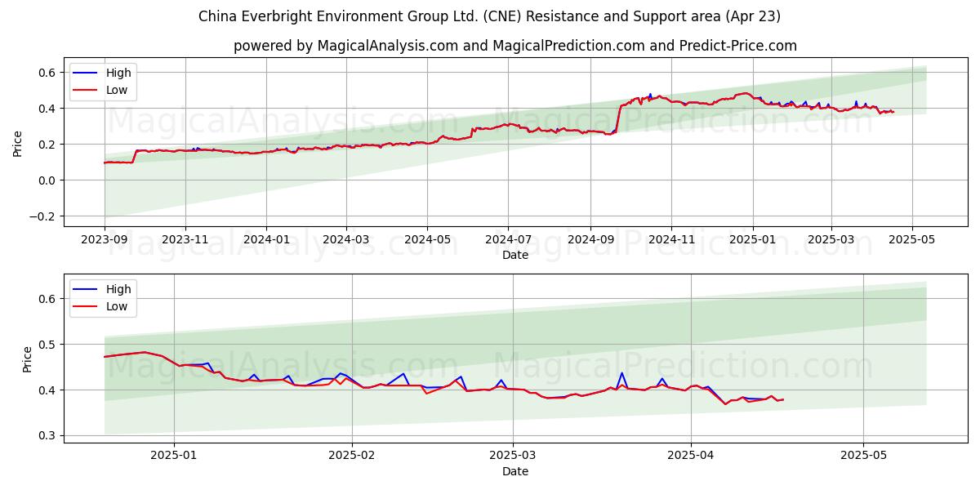Click the '2023-11' date tick label
This screenshot has width=980, height=490.
185,241
